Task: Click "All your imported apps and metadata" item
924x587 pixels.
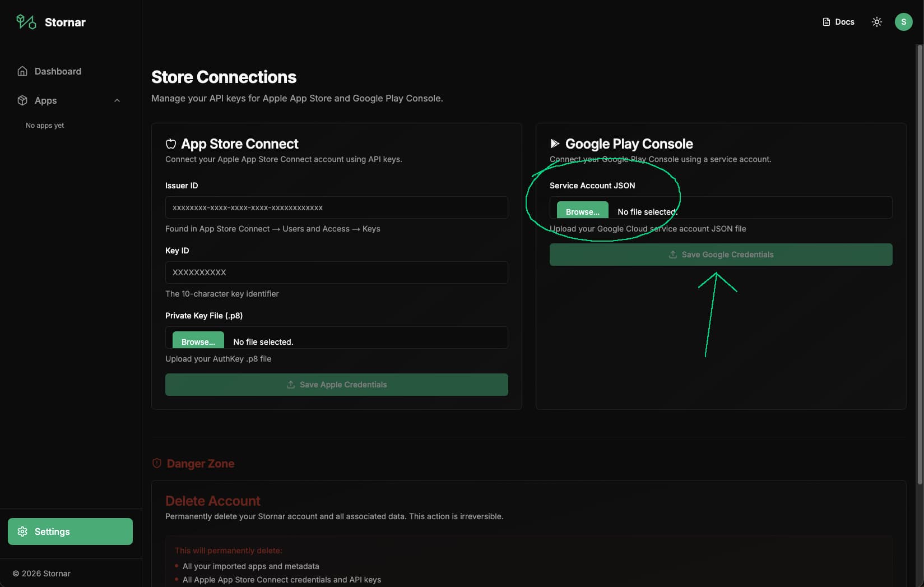Action: [x=251, y=566]
